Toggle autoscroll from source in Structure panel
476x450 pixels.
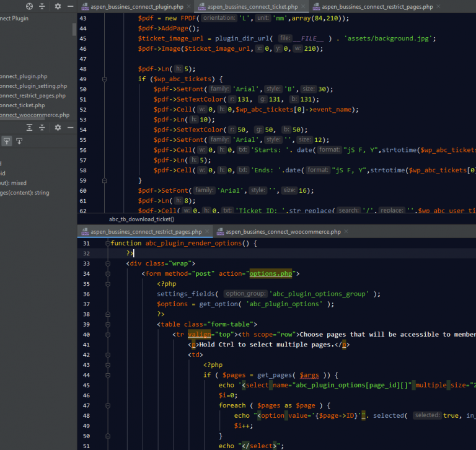click(19, 141)
